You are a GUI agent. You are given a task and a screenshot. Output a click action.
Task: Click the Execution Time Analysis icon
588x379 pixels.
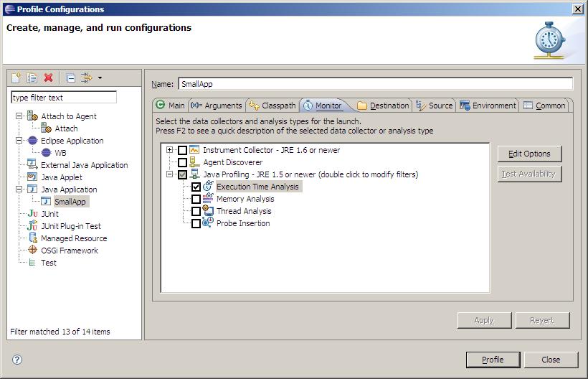208,186
